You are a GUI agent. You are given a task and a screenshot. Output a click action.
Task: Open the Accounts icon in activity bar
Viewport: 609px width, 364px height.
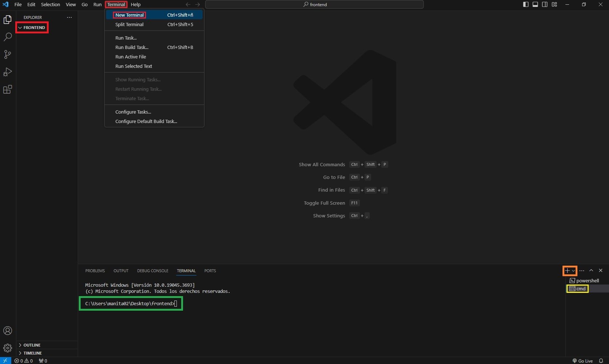[8, 331]
